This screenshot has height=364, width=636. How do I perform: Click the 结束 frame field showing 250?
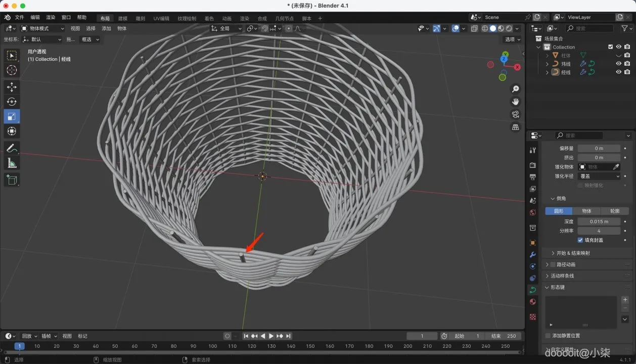(503, 336)
